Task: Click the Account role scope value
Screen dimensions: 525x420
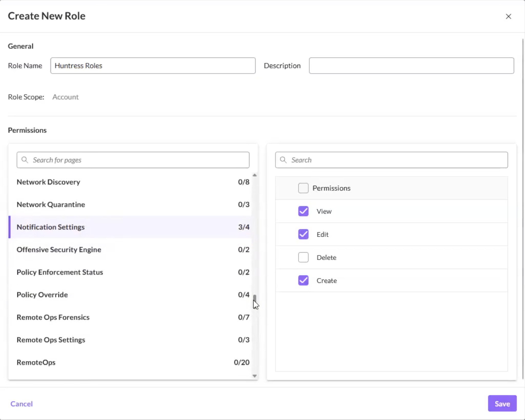Action: coord(65,97)
